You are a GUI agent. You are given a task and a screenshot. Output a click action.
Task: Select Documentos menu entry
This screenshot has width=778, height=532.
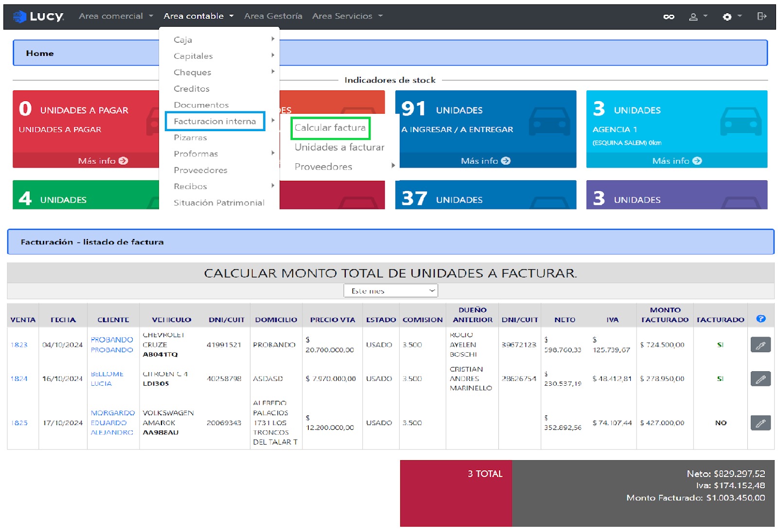click(201, 105)
